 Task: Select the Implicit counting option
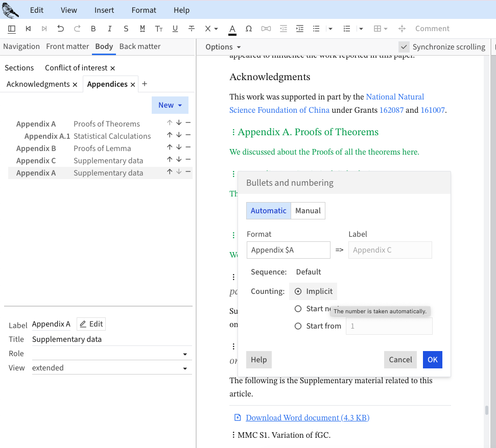tap(298, 291)
